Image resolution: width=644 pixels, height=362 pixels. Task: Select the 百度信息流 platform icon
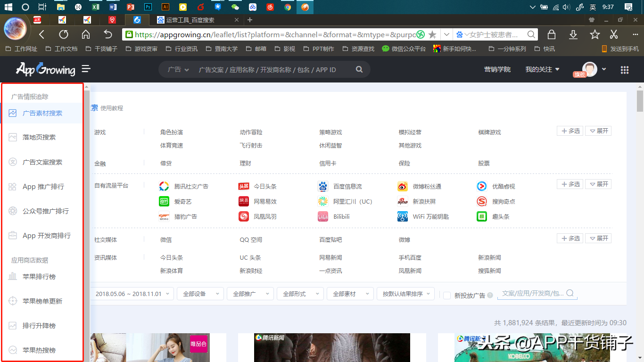coord(323,186)
